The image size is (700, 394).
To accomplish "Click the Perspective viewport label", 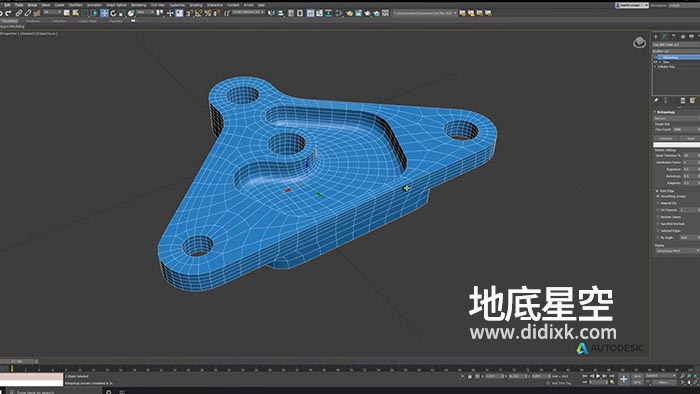I will click(x=8, y=33).
